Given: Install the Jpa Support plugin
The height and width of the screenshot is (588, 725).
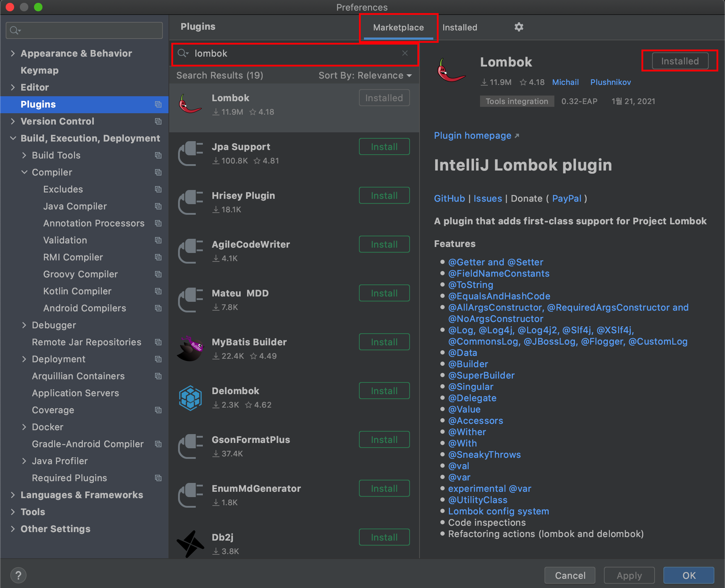Looking at the screenshot, I should (x=384, y=147).
